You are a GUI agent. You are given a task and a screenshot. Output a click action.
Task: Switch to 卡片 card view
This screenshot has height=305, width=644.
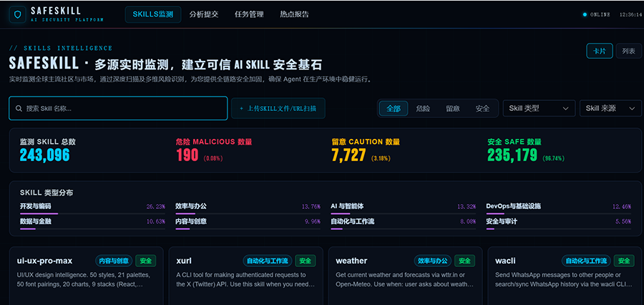tap(599, 51)
